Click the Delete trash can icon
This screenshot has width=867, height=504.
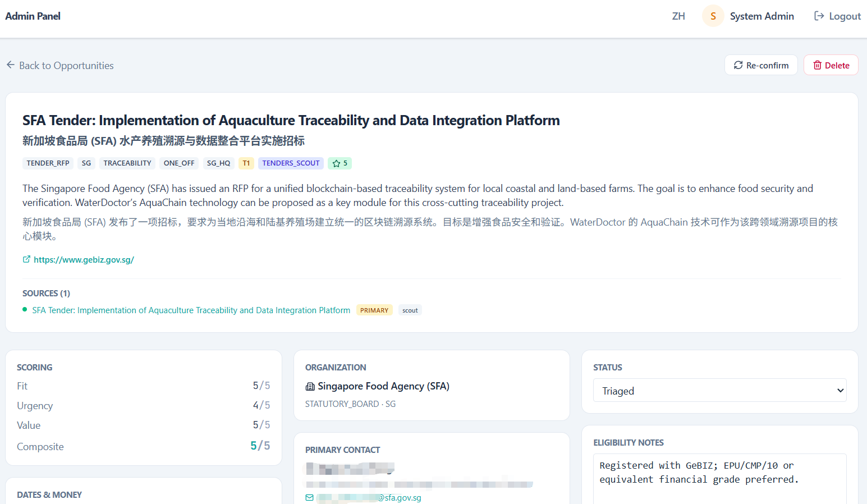[x=818, y=65]
